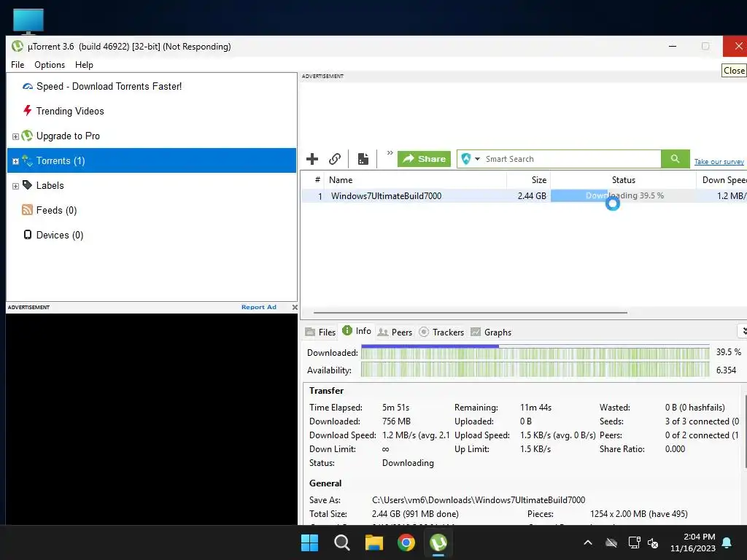The image size is (747, 560).
Task: Click the uTorrent logo in title bar
Action: (x=18, y=46)
